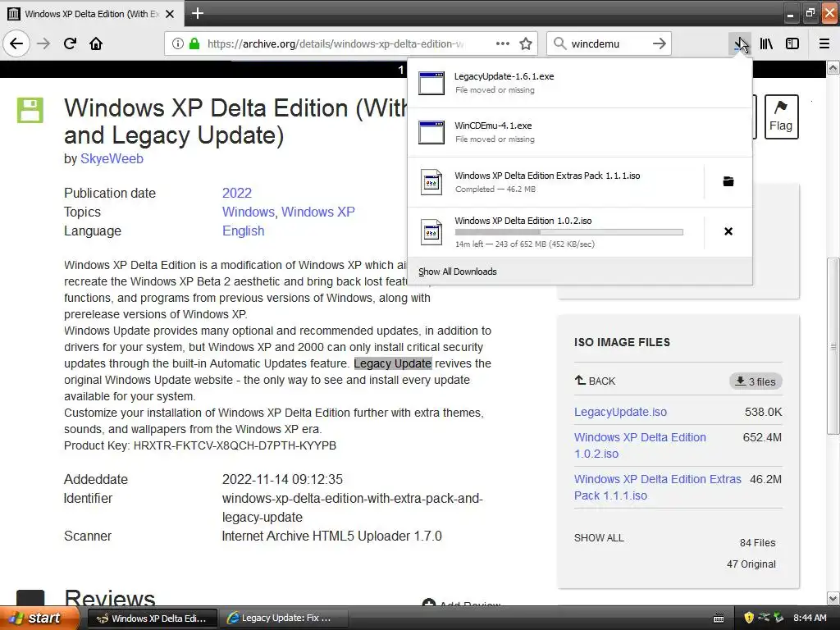Click the Internet Archive HTML5 Uploader 1.7.0 text

[x=331, y=536]
